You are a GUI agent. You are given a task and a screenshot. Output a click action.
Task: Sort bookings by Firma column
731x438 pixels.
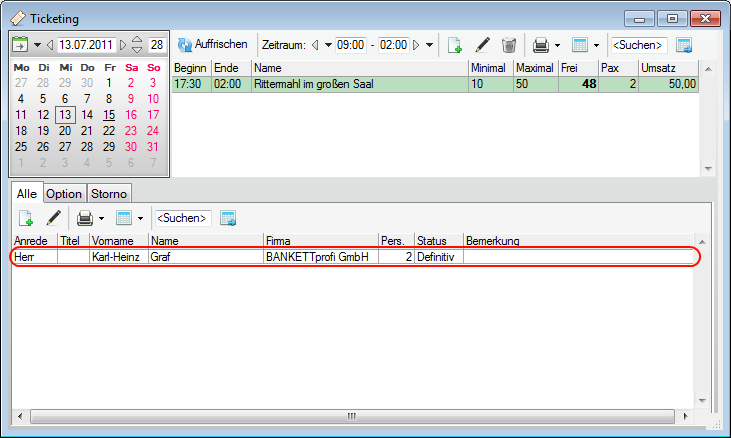coord(321,241)
